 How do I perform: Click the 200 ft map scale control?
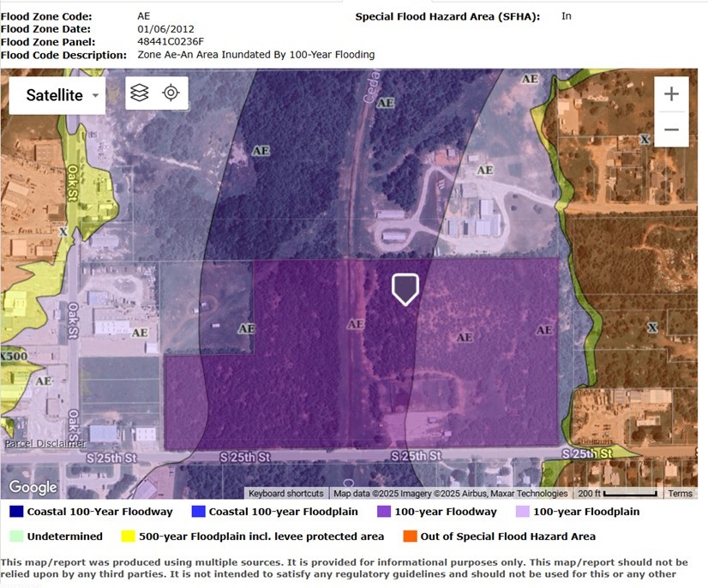coord(618,494)
